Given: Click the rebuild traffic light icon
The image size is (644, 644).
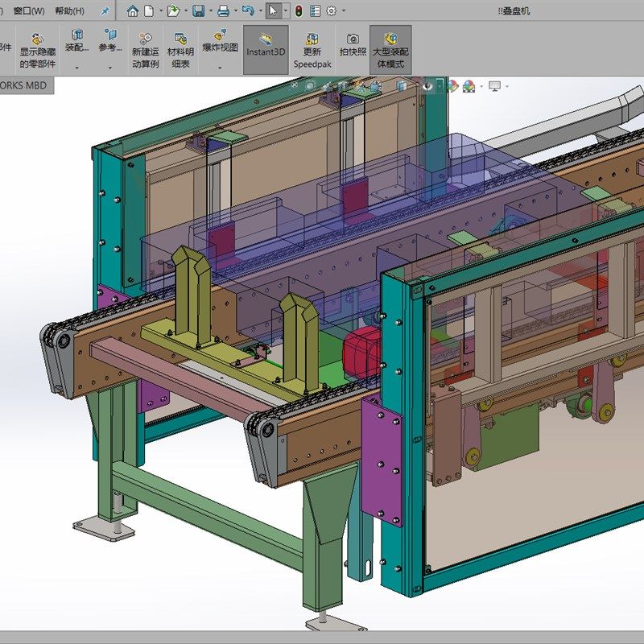Looking at the screenshot, I should (x=298, y=10).
